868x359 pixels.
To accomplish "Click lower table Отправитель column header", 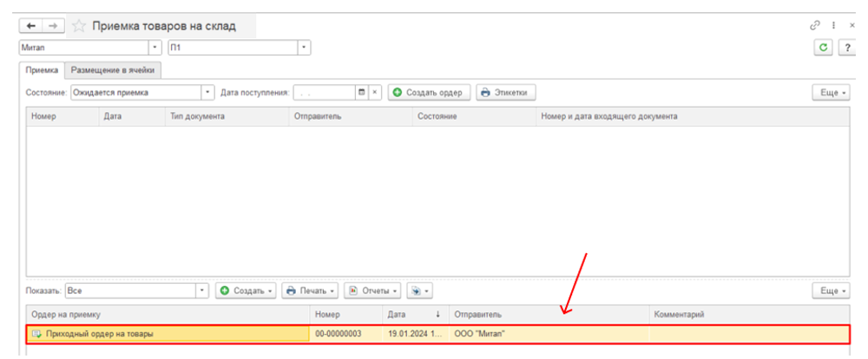I will click(549, 314).
